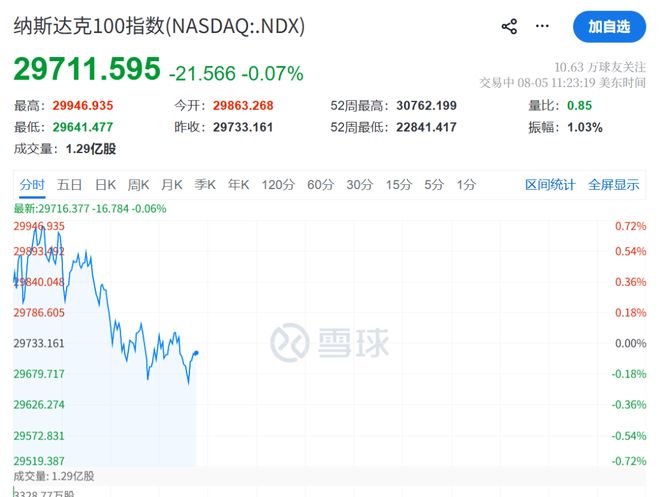Switch to the 五日 five-day tab
660x497 pixels.
69,185
